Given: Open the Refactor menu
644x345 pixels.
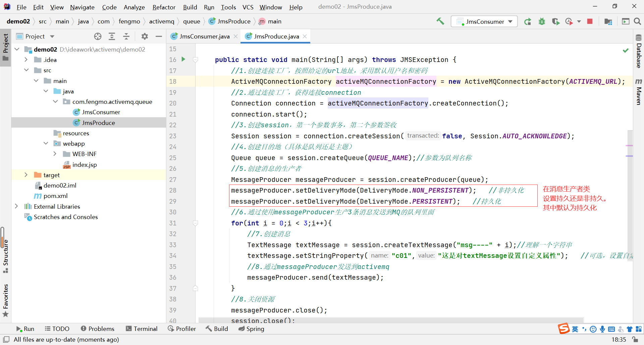Looking at the screenshot, I should pyautogui.click(x=164, y=7).
